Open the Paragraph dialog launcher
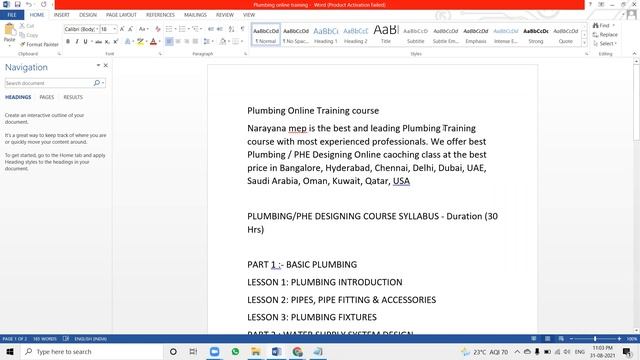The image size is (640, 360). [x=246, y=54]
